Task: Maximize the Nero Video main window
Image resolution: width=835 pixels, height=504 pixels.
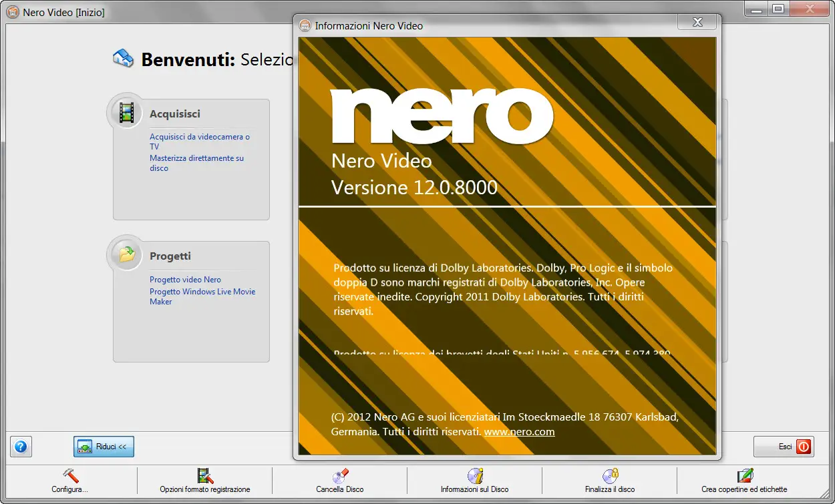Action: pyautogui.click(x=778, y=9)
